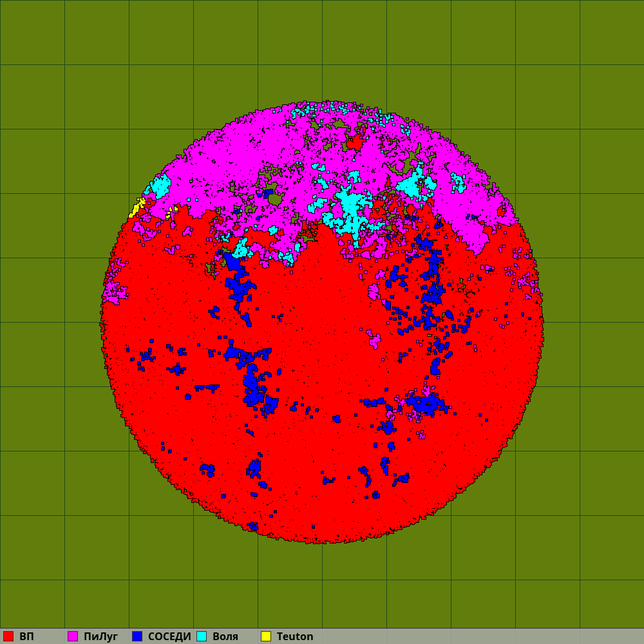
Task: Select the red ВП patch inside northern magenta area
Action: [x=354, y=143]
